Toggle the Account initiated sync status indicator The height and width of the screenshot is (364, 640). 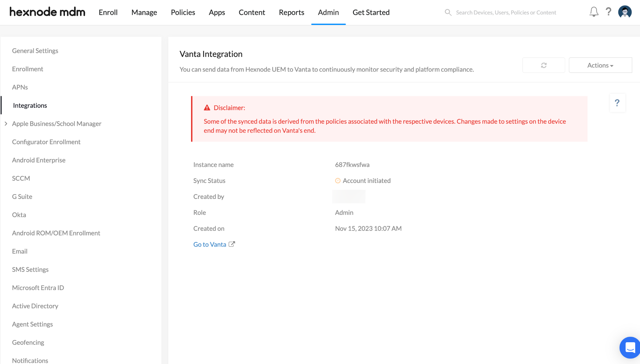coord(338,181)
